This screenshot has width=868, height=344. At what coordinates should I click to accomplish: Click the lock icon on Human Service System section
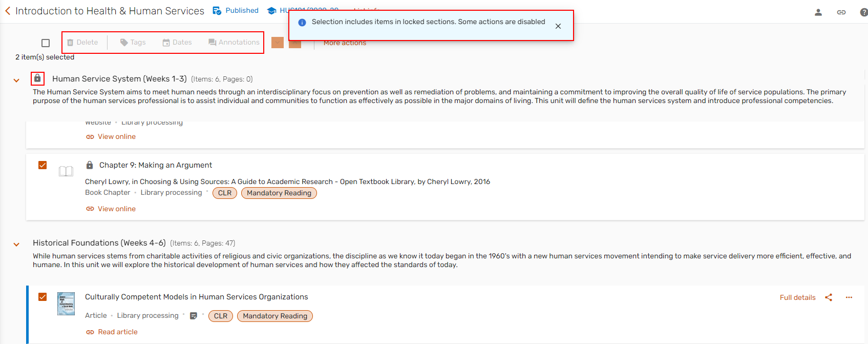(x=37, y=78)
